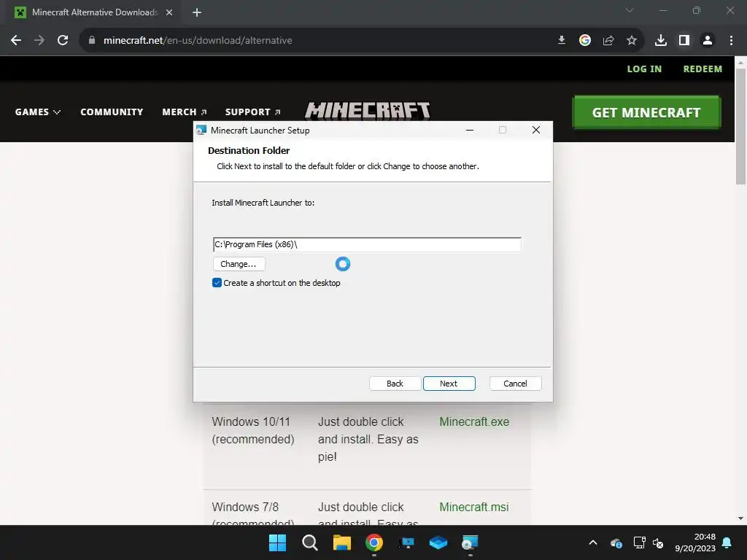Open Chrome profile menu
Screen dimensions: 747x560
tap(708, 41)
